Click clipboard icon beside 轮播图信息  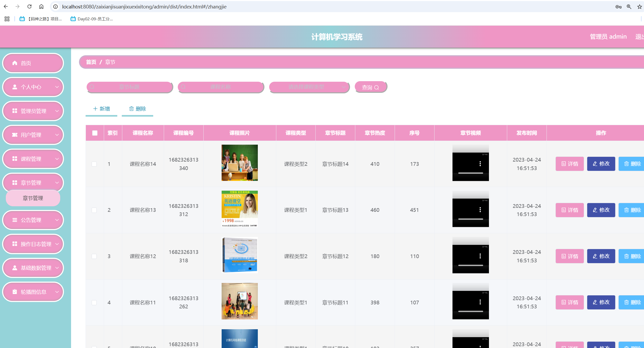15,292
